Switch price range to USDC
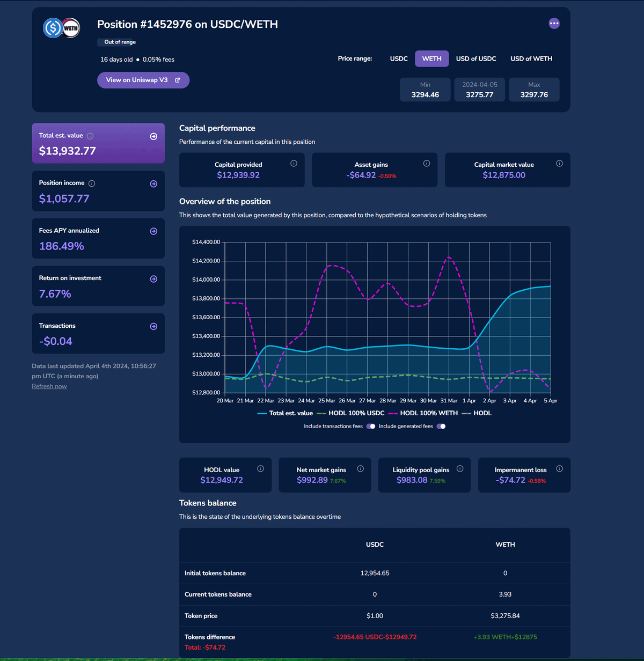 pos(399,58)
